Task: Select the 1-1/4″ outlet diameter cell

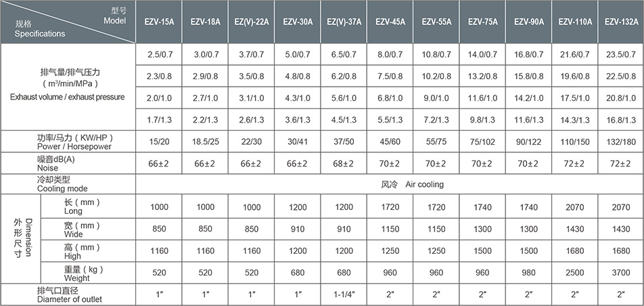Action: [343, 295]
